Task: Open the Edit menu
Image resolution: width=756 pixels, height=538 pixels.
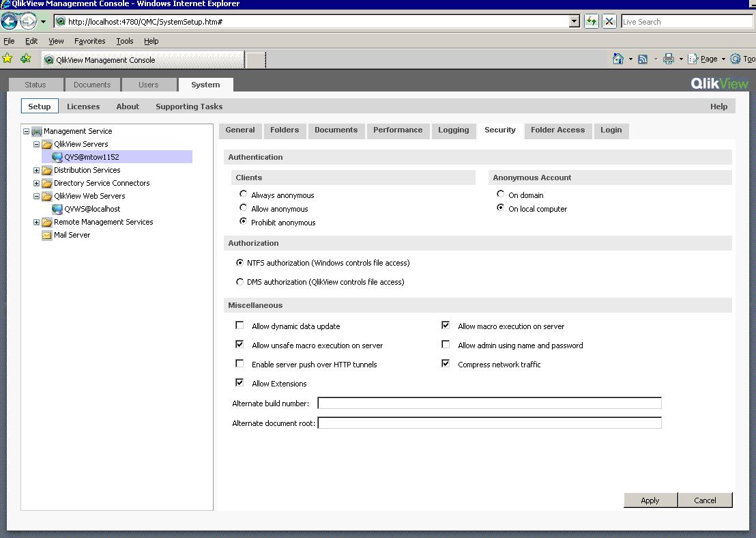Action: pos(31,41)
